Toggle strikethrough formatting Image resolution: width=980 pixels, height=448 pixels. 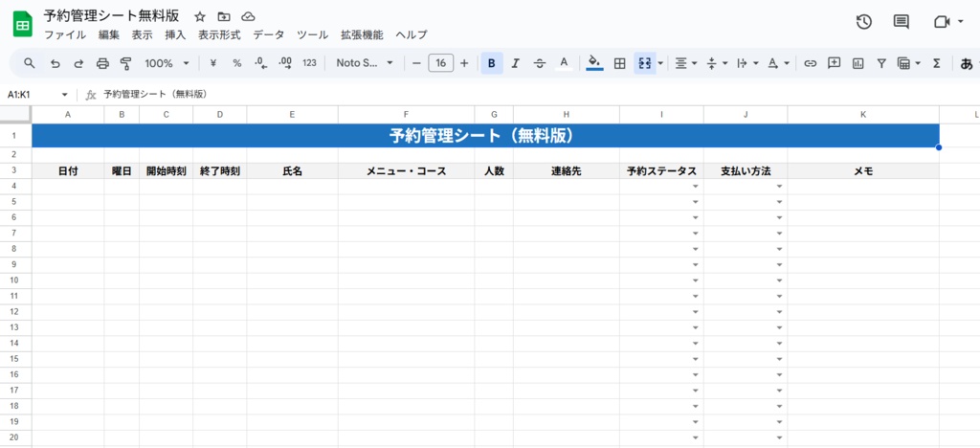pyautogui.click(x=540, y=63)
